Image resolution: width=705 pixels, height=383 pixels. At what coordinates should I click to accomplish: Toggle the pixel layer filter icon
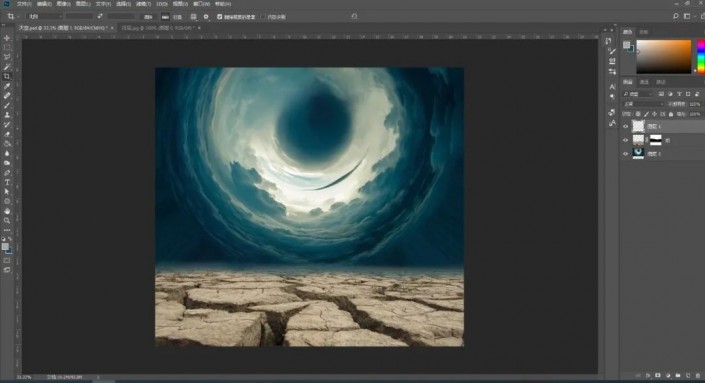[661, 94]
